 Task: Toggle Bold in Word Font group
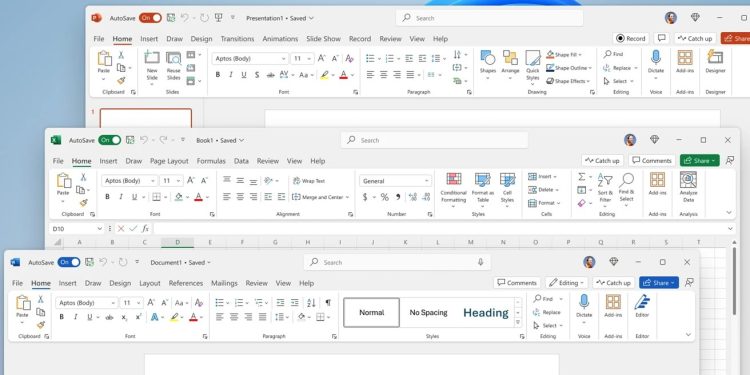pyautogui.click(x=62, y=317)
